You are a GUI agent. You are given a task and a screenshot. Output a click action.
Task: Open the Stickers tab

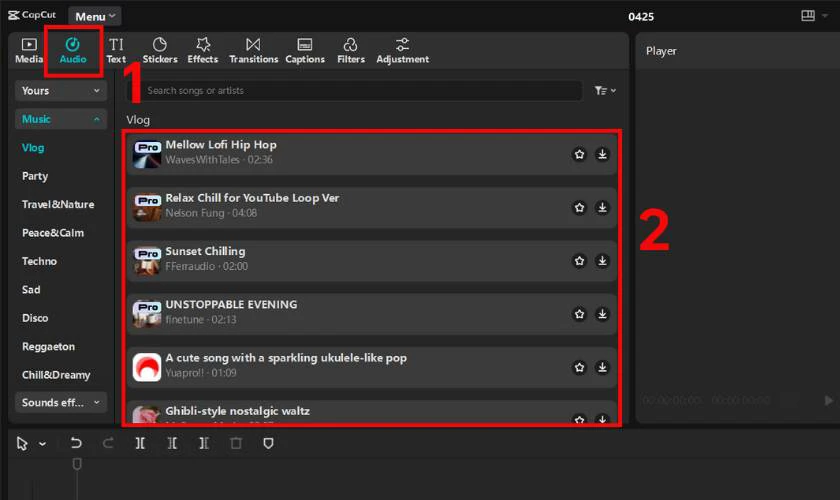pyautogui.click(x=160, y=51)
